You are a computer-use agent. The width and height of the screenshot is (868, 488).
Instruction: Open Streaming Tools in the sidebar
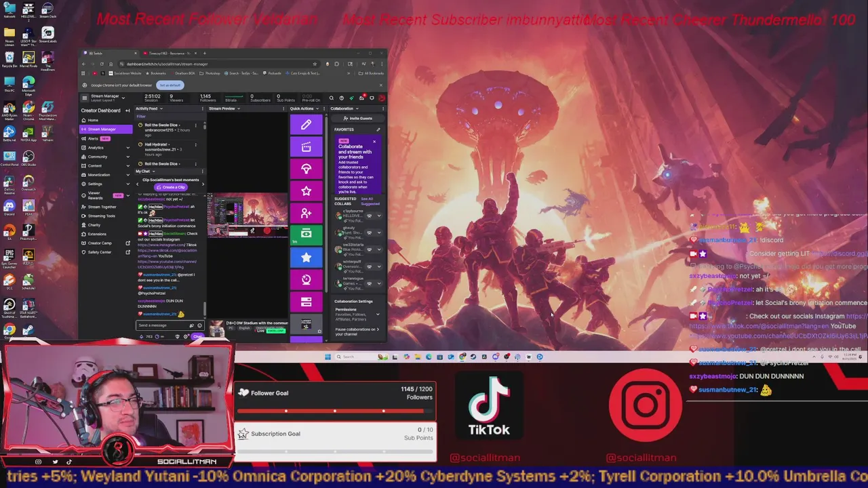[106, 216]
